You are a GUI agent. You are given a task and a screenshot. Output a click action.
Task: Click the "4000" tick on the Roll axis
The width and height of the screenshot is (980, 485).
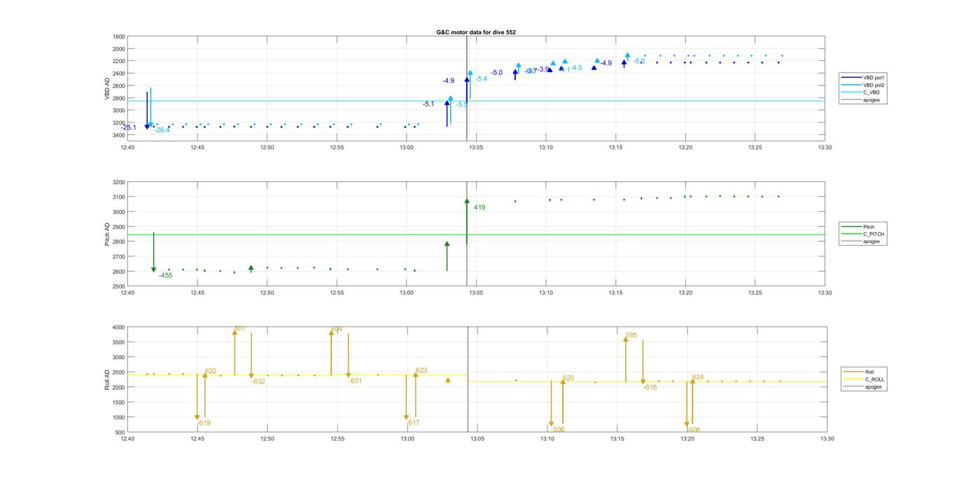tap(118, 328)
